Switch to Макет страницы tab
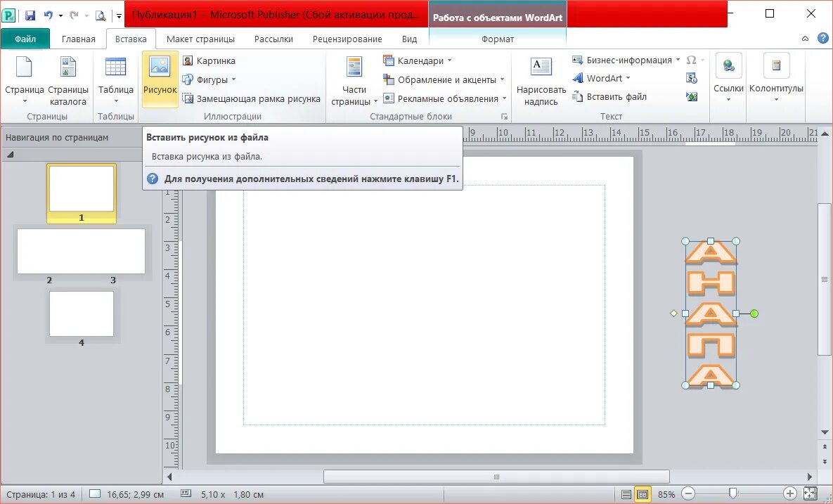Image resolution: width=833 pixels, height=504 pixels. [x=200, y=39]
